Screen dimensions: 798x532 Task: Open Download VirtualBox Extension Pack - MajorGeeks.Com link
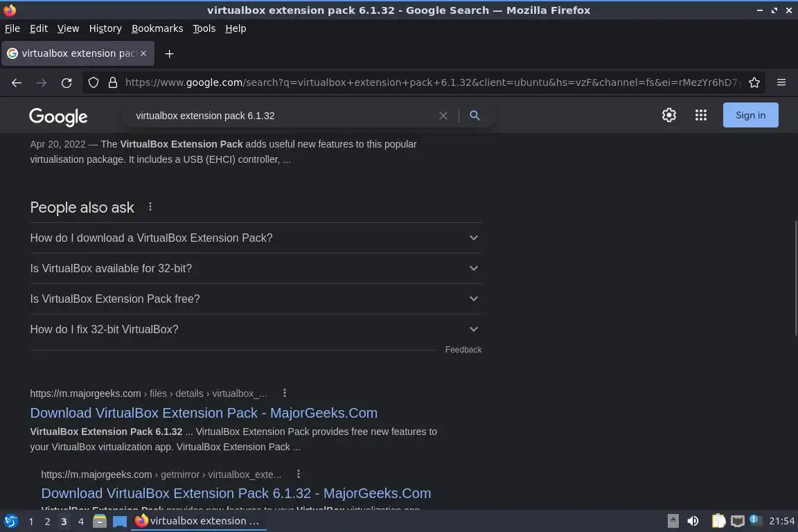click(204, 413)
